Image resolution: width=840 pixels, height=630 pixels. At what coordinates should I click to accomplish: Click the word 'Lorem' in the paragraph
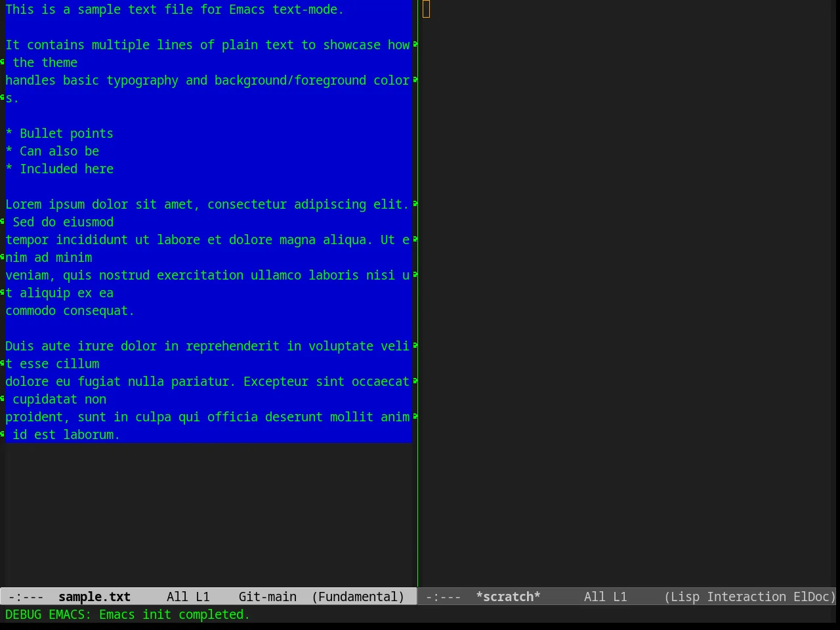(x=24, y=204)
